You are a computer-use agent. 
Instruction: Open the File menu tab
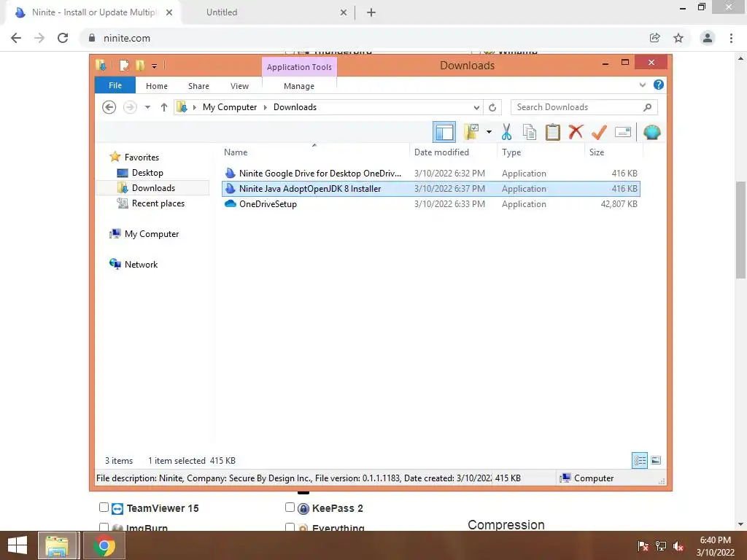115,85
